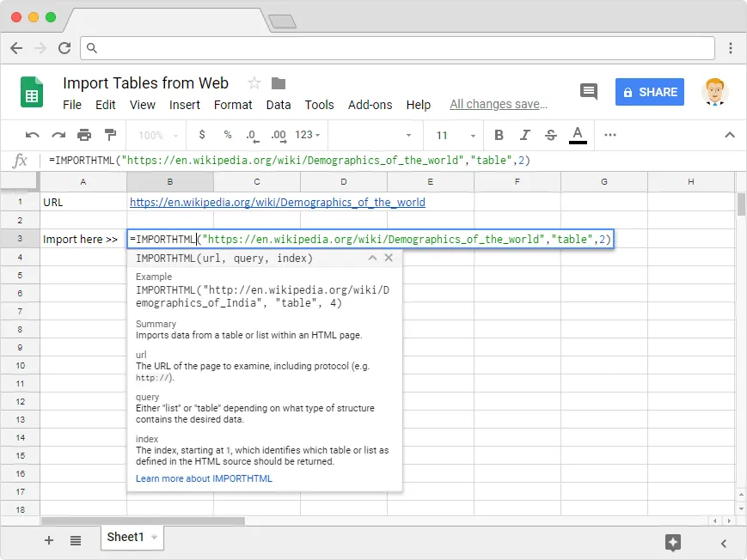Print the spreadsheet using printer icon
This screenshot has height=560, width=747.
(84, 135)
